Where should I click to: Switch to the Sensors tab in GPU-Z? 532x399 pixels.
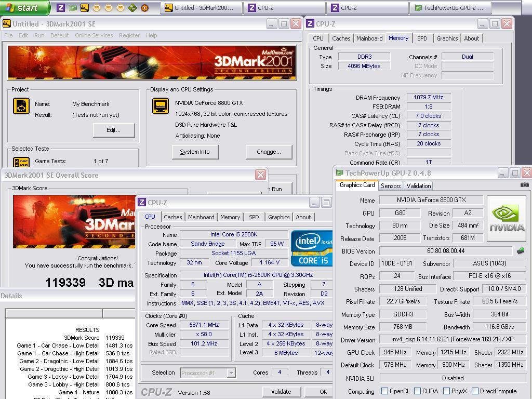[391, 185]
